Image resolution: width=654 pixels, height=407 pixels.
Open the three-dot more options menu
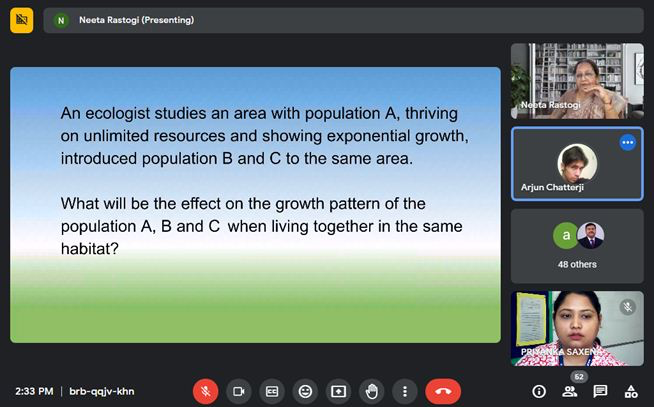point(404,391)
